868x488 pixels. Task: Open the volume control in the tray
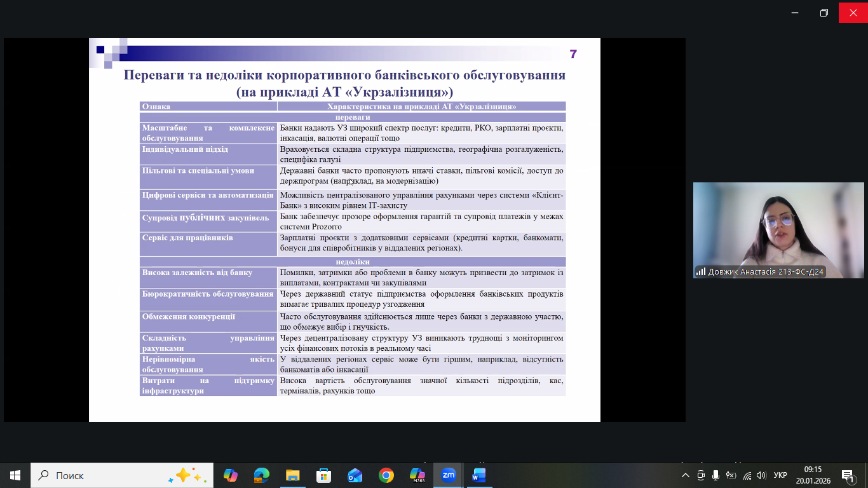tap(761, 475)
